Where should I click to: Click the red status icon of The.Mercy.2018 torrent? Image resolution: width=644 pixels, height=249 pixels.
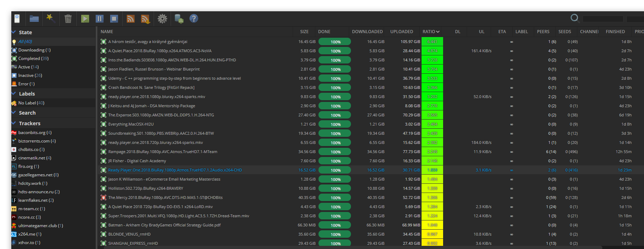(x=103, y=198)
